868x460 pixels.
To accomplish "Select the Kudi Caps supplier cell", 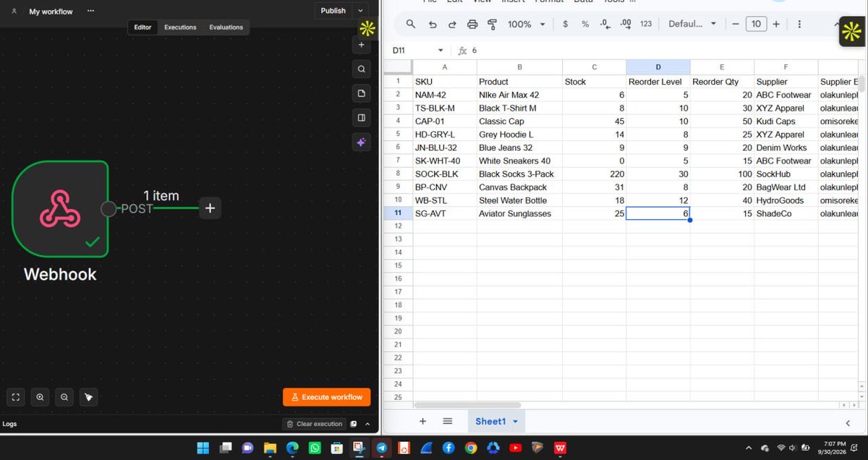I will 786,122.
